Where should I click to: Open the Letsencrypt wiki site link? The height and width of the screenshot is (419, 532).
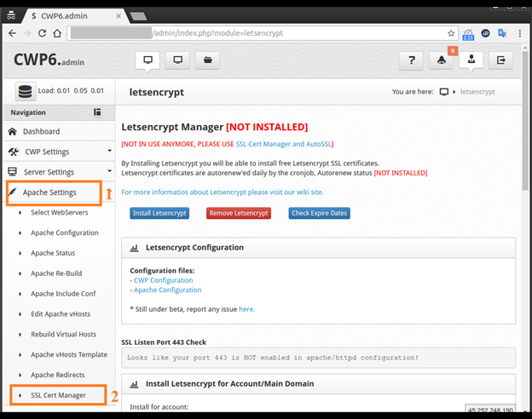coord(223,192)
